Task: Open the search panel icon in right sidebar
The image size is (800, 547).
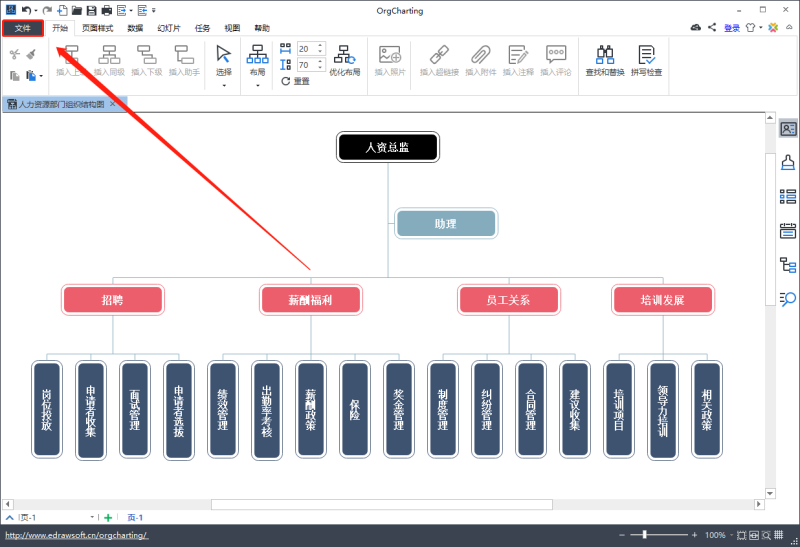Action: 788,299
